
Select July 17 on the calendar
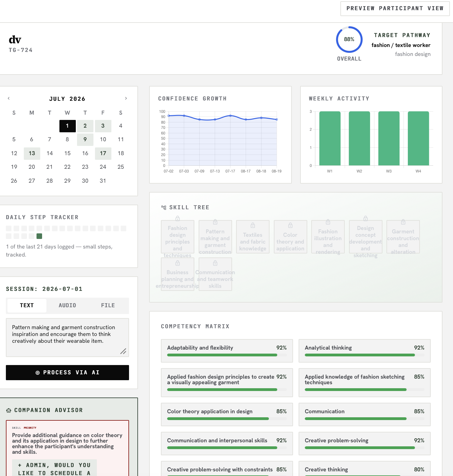coord(103,154)
